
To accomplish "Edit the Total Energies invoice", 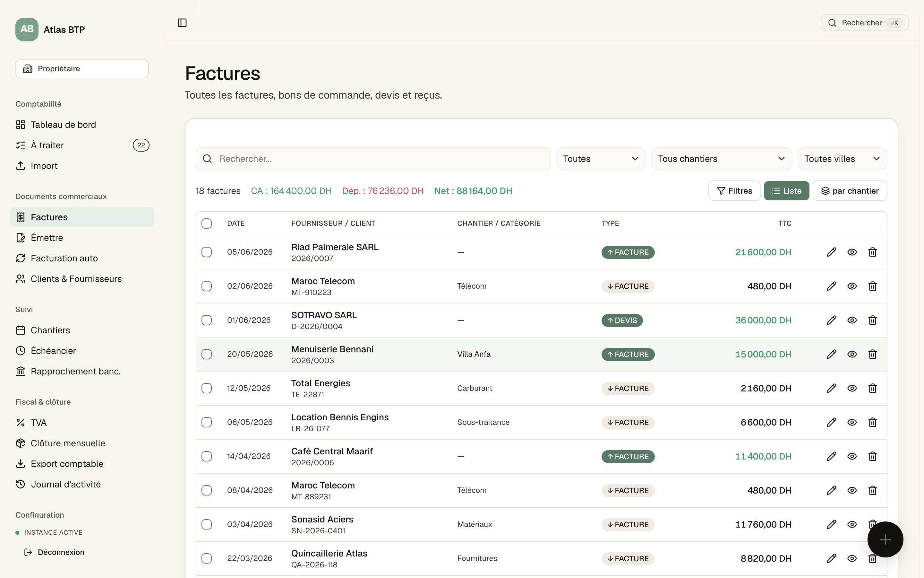I will click(x=831, y=388).
